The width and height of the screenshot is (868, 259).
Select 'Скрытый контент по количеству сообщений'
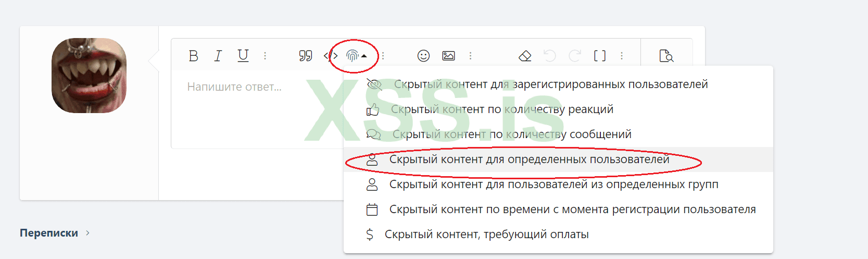(x=558, y=134)
